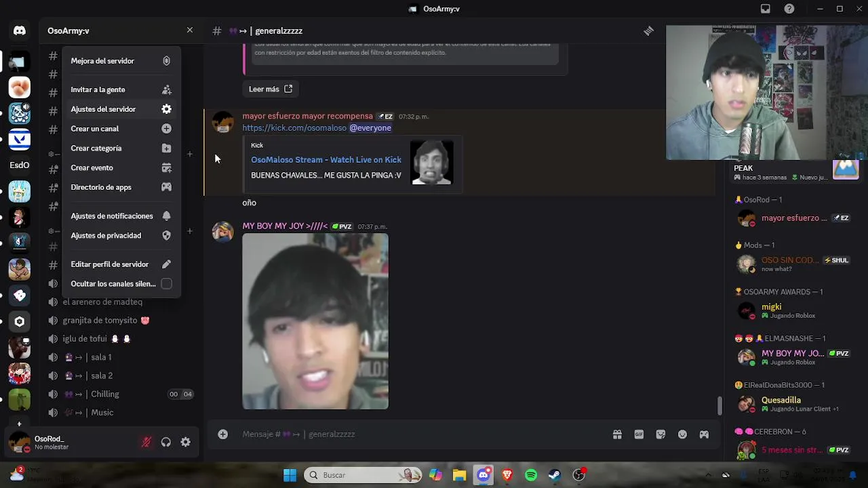Open the GIF picker
The image size is (868, 488).
point(639,434)
